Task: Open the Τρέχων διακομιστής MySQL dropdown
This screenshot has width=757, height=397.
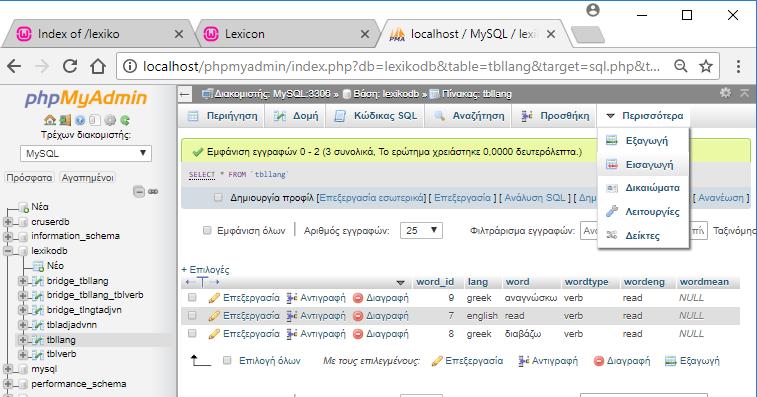Action: coord(85,154)
